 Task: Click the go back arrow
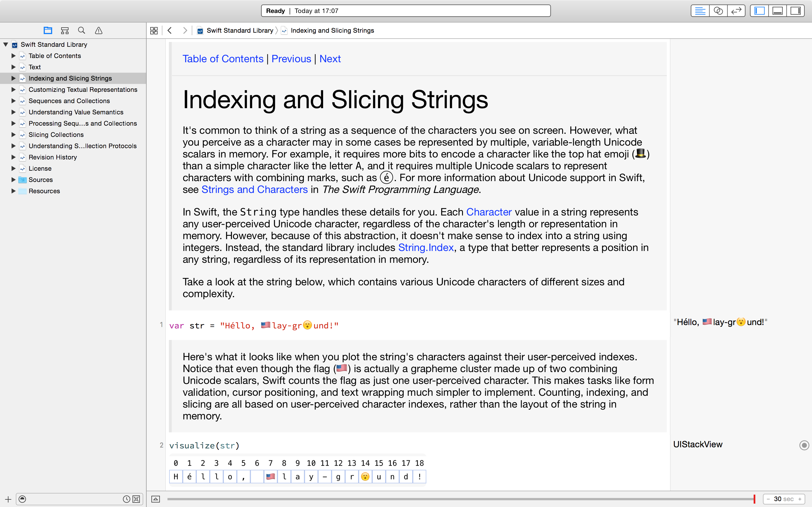point(170,30)
